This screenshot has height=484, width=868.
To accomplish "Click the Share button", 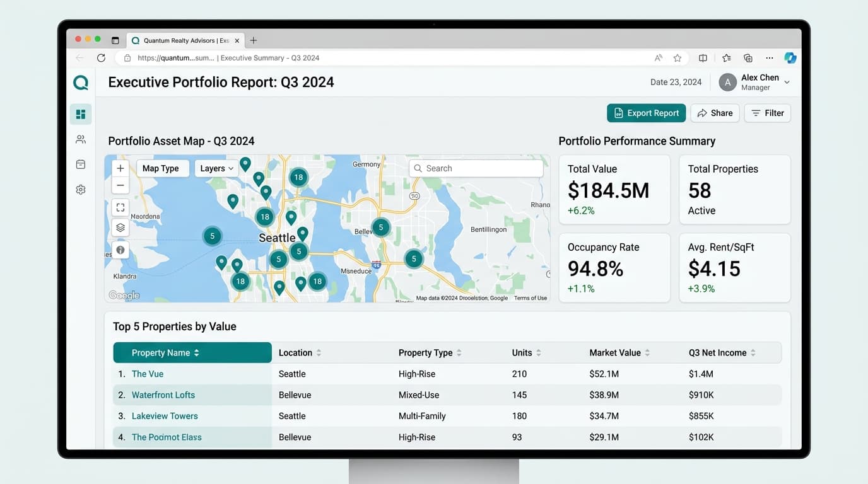I will point(715,113).
